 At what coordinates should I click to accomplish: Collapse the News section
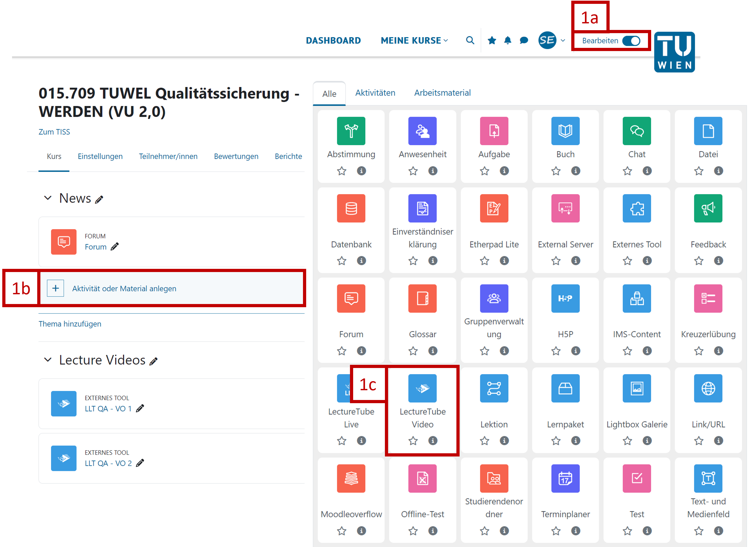point(48,198)
